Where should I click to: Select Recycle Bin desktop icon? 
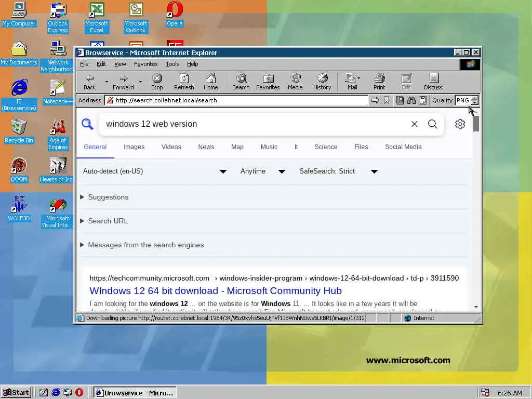(19, 131)
